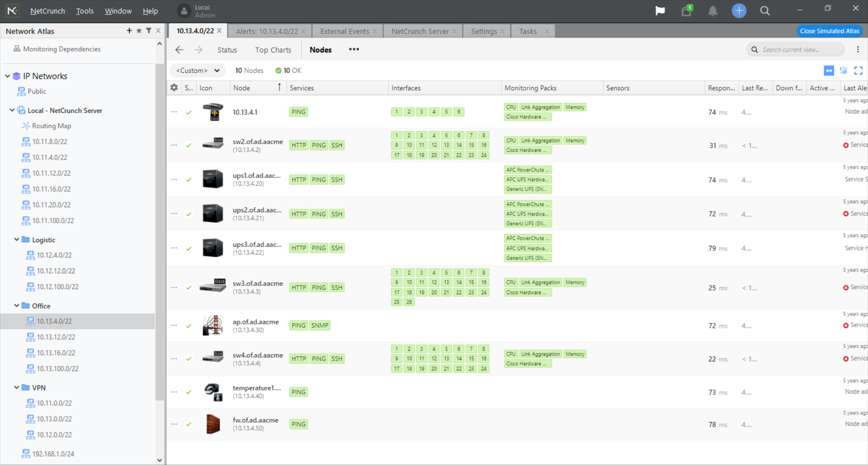Open Monitoring Dependencies
Viewport: 868px width, 465px height.
coord(57,49)
